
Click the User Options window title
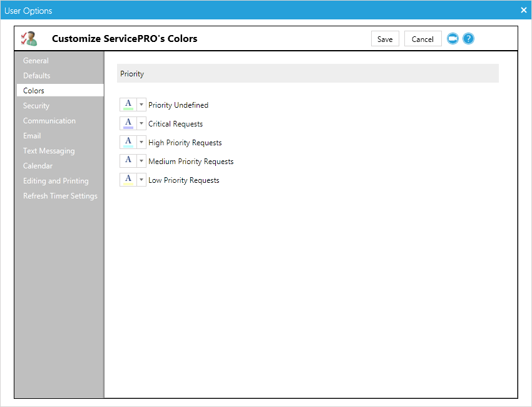(28, 11)
